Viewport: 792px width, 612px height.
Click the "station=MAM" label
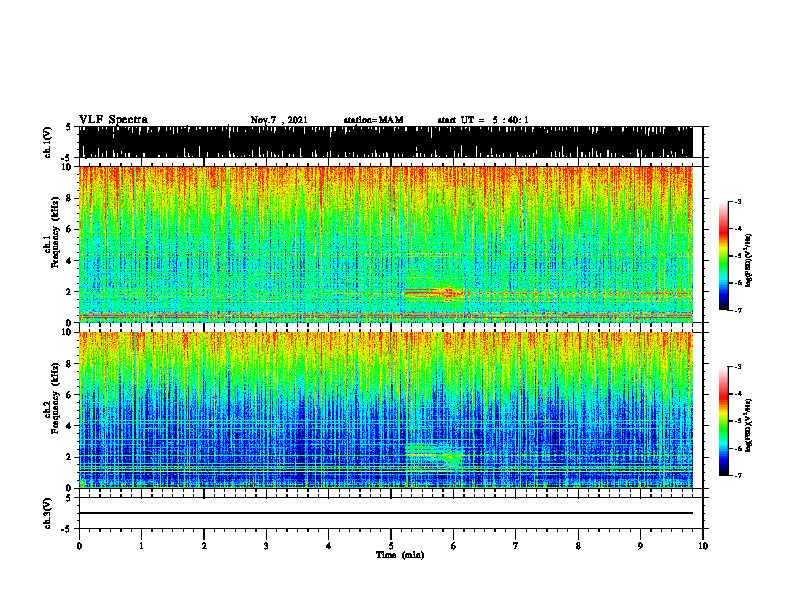[373, 120]
